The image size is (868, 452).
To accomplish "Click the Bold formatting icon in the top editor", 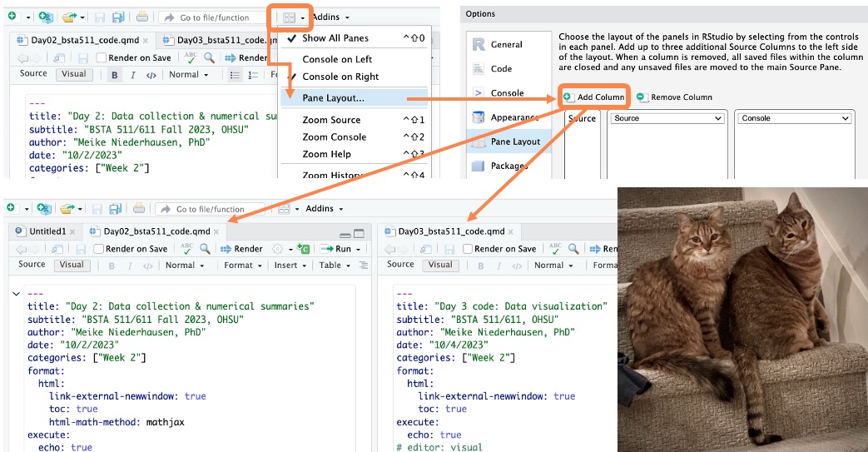I will coord(114,75).
